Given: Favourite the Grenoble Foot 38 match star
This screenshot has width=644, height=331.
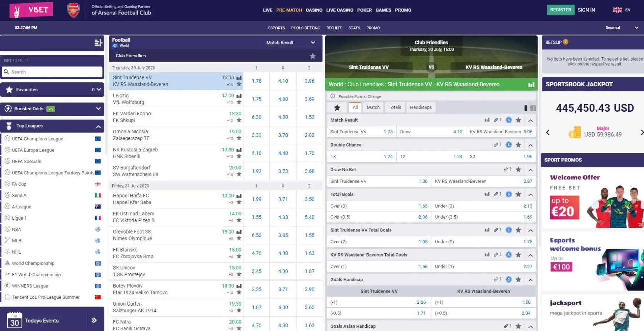Looking at the screenshot, I should click(x=239, y=238).
